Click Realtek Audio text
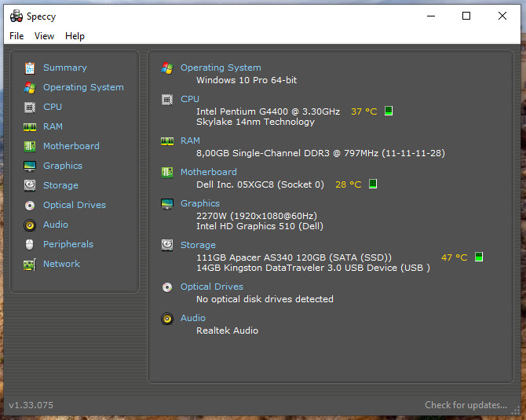The width and height of the screenshot is (526, 420). [x=227, y=331]
